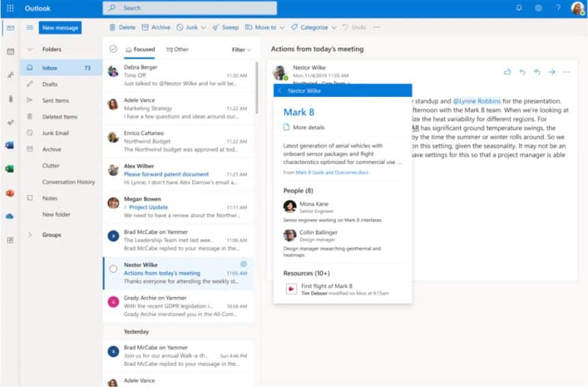The height and width of the screenshot is (387, 588).
Task: Open Debra Berger's Time Off email
Action: (x=178, y=75)
